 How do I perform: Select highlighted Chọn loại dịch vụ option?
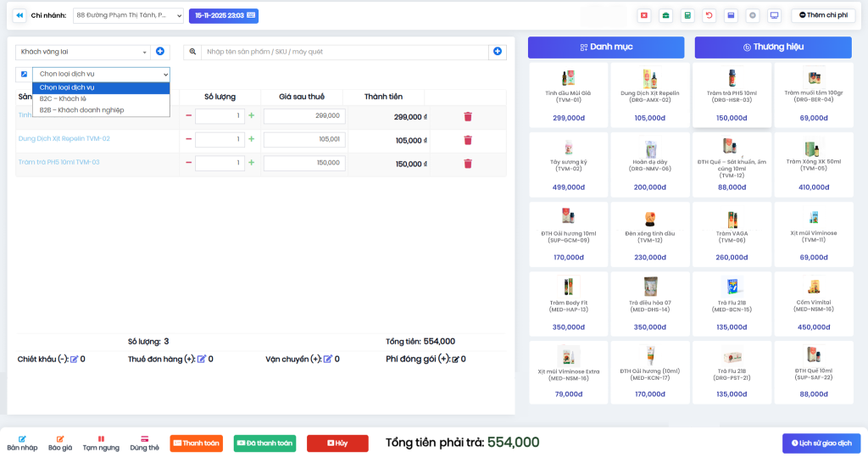(x=101, y=87)
